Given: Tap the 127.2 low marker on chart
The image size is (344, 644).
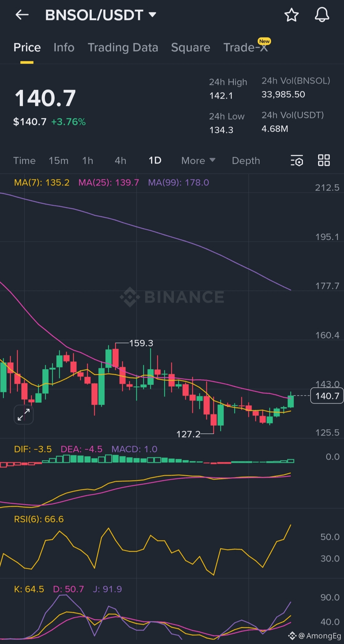Looking at the screenshot, I should (x=188, y=434).
